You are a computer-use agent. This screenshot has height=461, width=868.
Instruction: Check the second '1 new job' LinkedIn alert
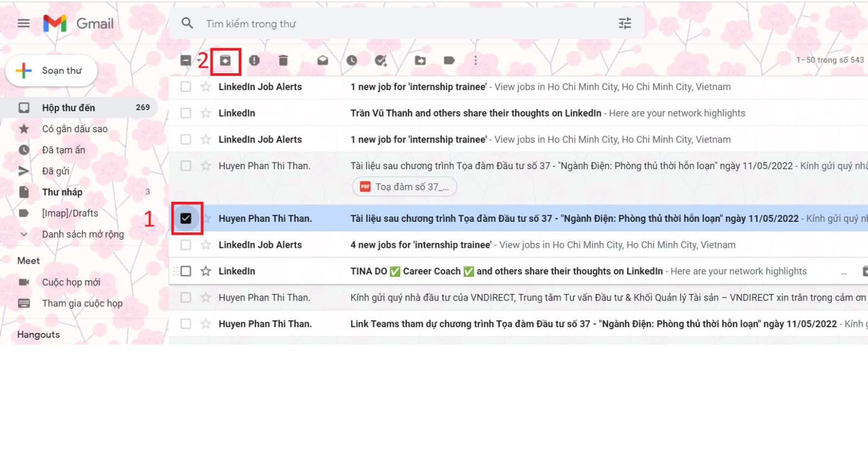click(186, 139)
